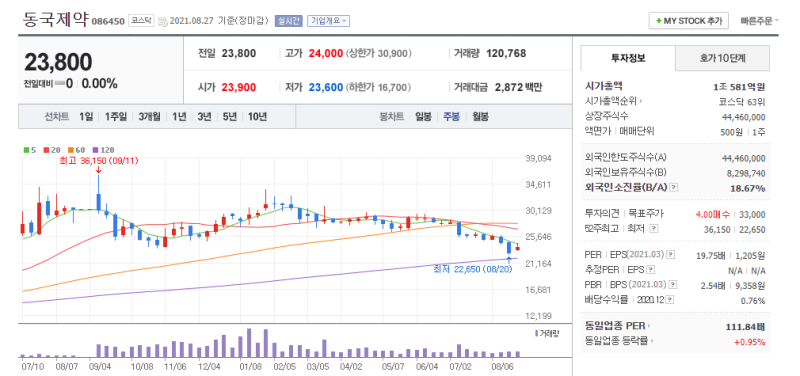Toggle the 실시간 real-time button

[x=289, y=21]
